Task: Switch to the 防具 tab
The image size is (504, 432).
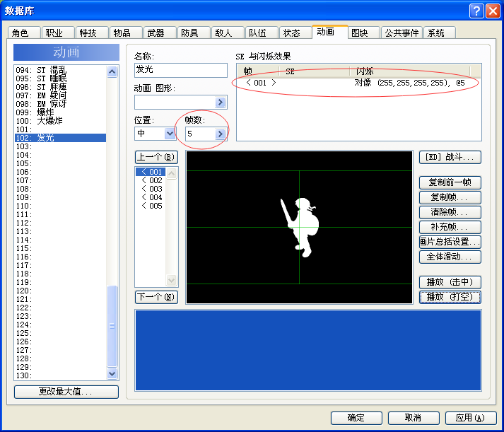Action: point(194,33)
